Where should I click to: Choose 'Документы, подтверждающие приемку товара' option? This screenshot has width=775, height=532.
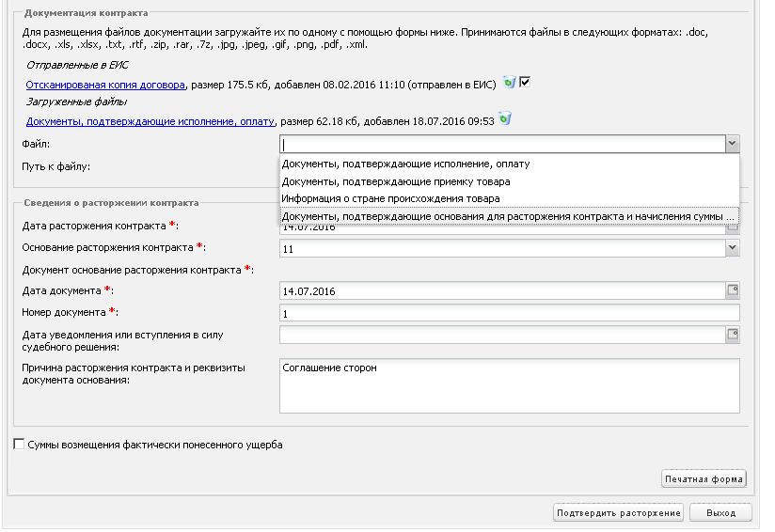coord(509,181)
